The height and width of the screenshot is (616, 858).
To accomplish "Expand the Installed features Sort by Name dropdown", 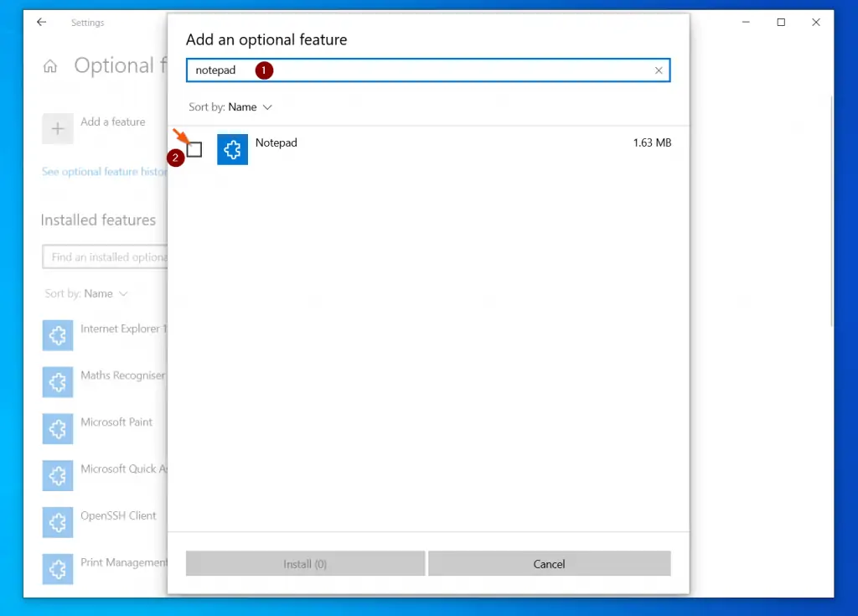I will (x=86, y=294).
